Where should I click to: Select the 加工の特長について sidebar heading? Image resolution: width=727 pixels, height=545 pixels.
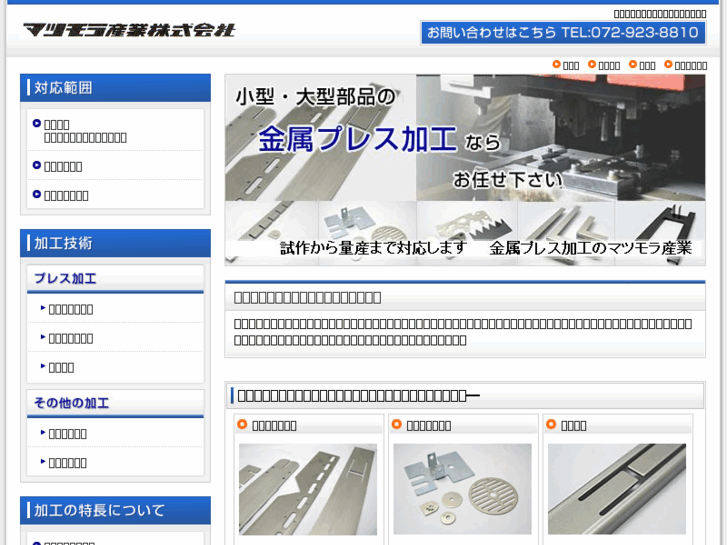coord(115,510)
